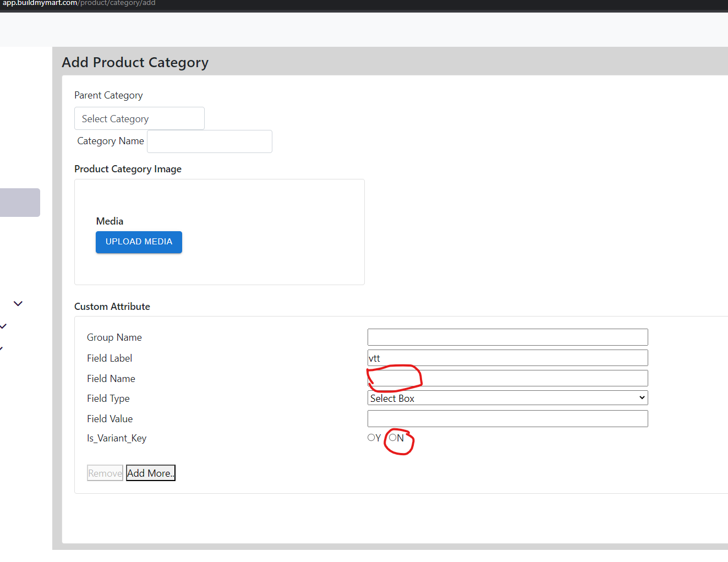This screenshot has height=562, width=728.
Task: Click the browser address bar URL
Action: click(x=79, y=3)
